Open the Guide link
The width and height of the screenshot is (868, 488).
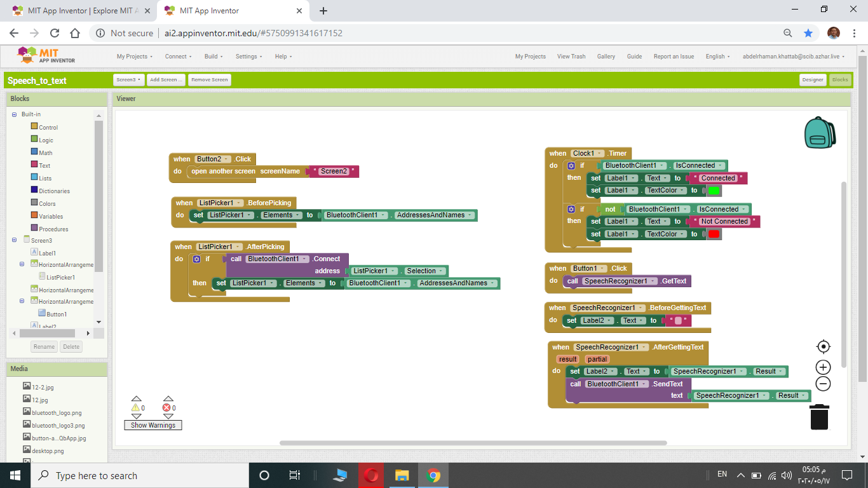click(634, 57)
